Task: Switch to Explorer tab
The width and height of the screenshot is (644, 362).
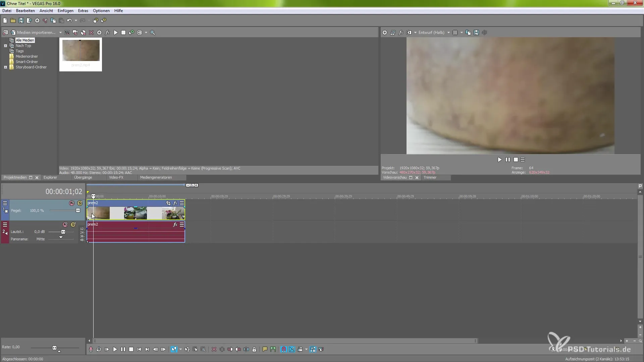Action: [50, 177]
